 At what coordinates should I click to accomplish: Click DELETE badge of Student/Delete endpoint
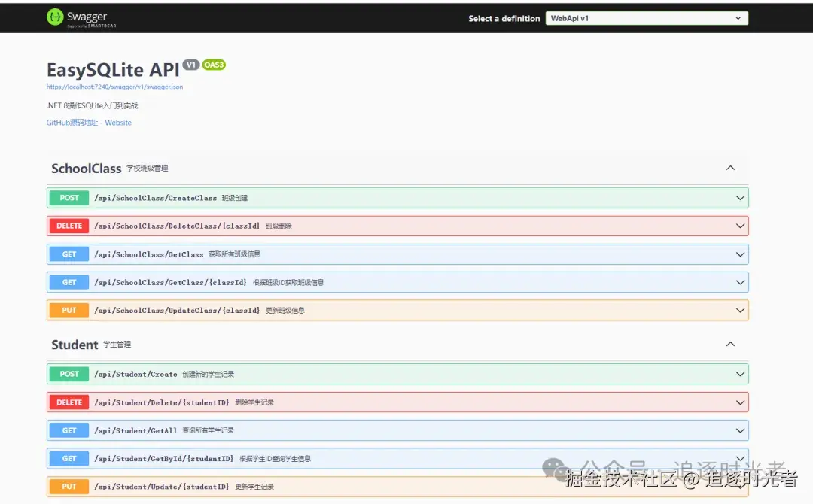coord(69,402)
